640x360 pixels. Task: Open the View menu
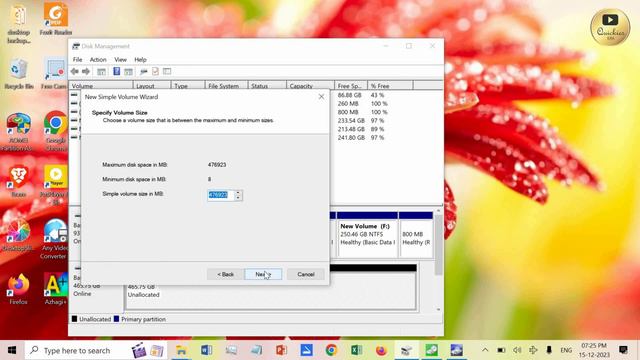pos(120,60)
